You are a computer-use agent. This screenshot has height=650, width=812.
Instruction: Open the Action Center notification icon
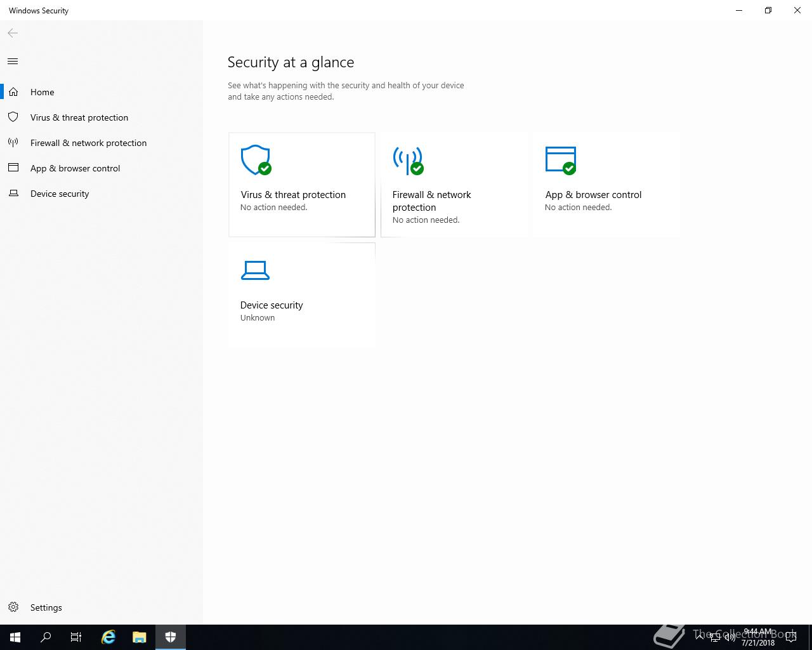click(x=790, y=637)
